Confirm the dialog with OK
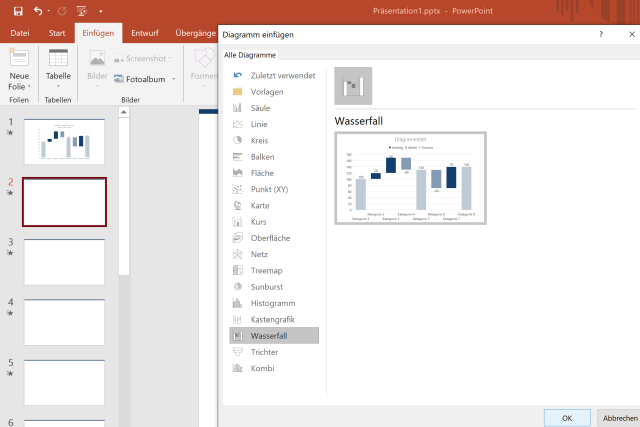Screen dimensions: 640x427 (x=567, y=417)
